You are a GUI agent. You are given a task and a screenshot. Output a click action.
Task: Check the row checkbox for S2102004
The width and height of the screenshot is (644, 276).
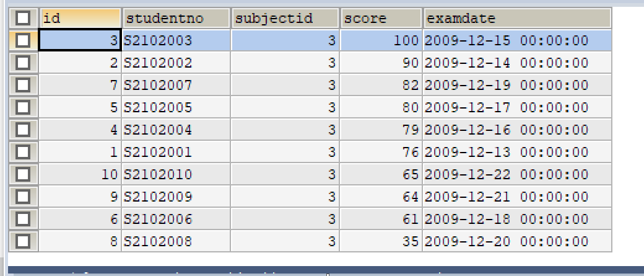23,130
